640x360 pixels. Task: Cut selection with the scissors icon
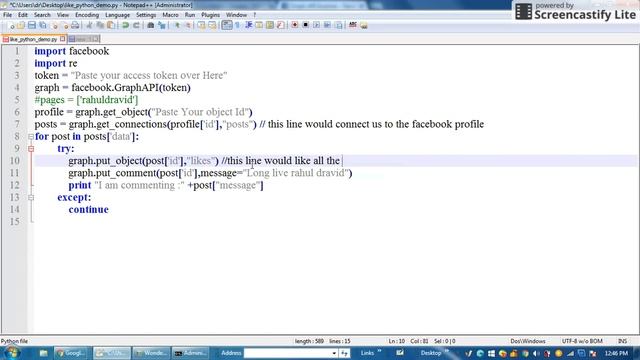[89, 25]
